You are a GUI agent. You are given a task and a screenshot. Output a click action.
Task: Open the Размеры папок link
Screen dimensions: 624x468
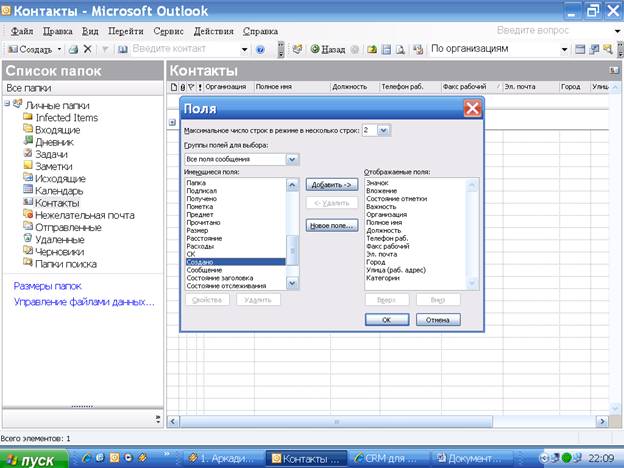(47, 285)
